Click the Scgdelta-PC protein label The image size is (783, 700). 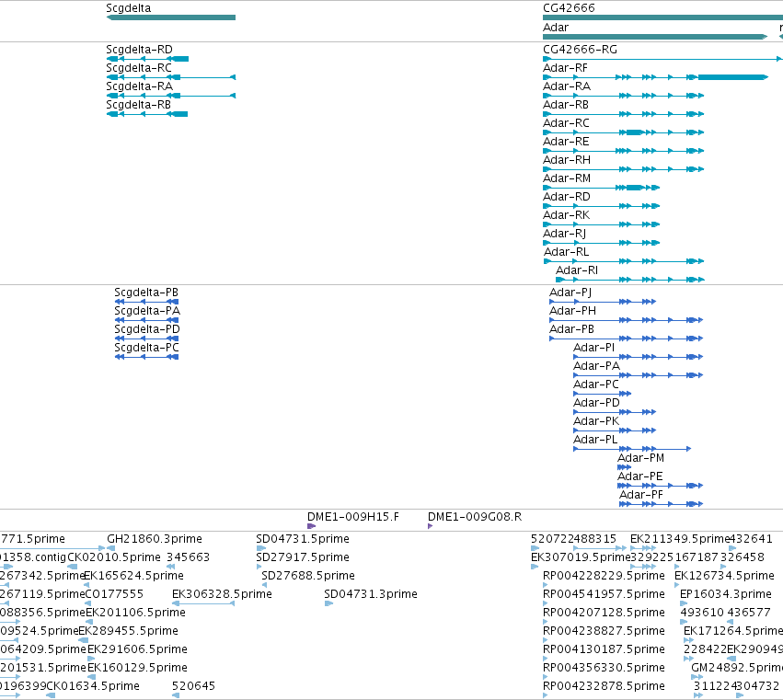click(x=146, y=348)
